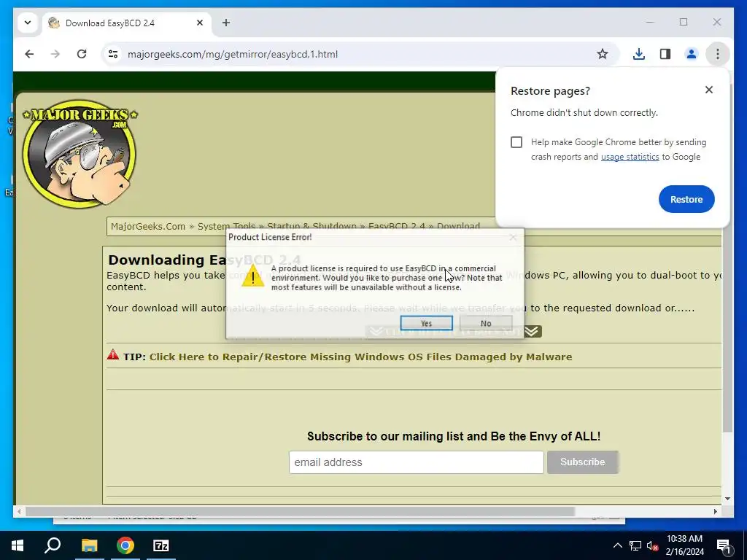Click the double-chevron download banner arrow
Image resolution: width=747 pixels, height=560 pixels.
click(x=531, y=331)
